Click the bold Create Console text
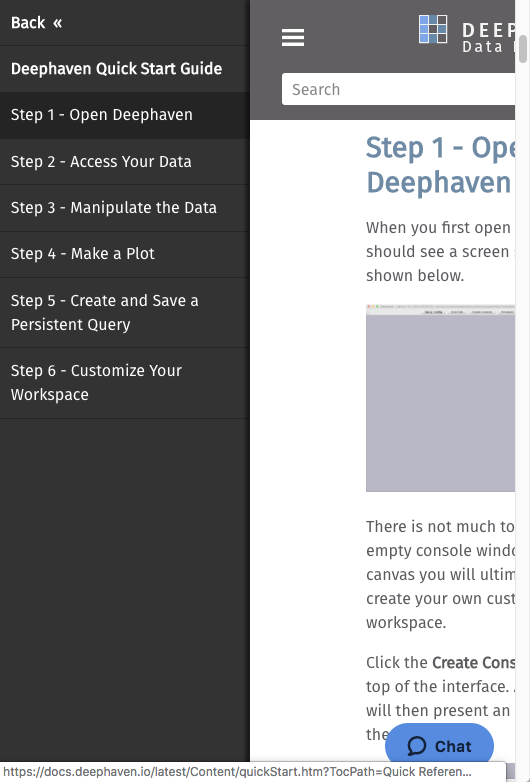Viewport: 530px width, 782px height. 473,663
